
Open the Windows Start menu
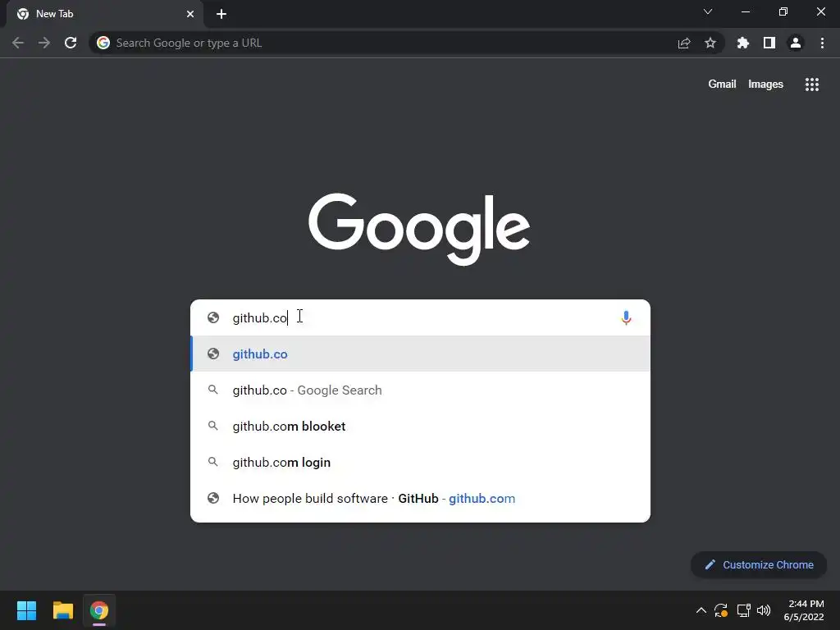click(x=26, y=610)
